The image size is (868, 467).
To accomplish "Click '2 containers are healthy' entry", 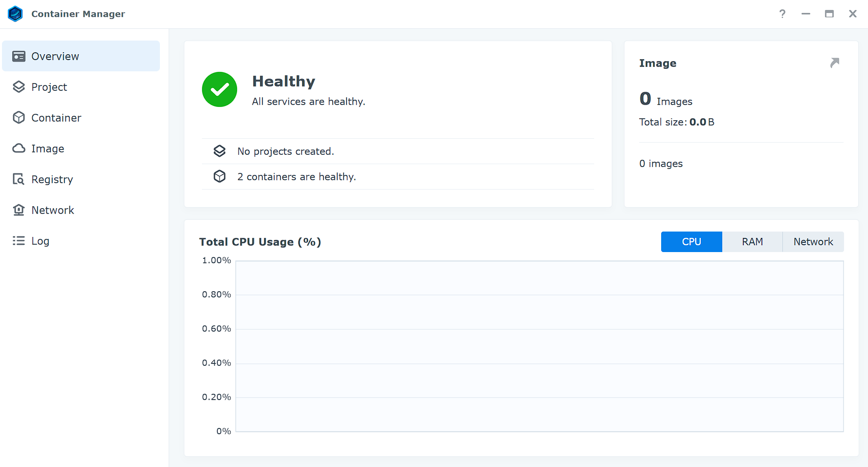I will click(296, 176).
